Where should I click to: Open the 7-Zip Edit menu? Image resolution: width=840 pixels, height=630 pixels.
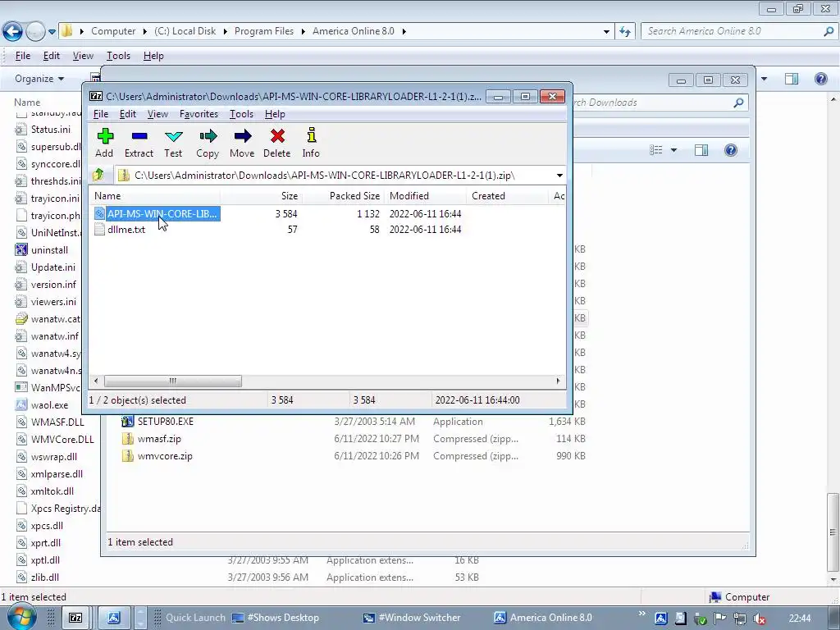point(127,114)
